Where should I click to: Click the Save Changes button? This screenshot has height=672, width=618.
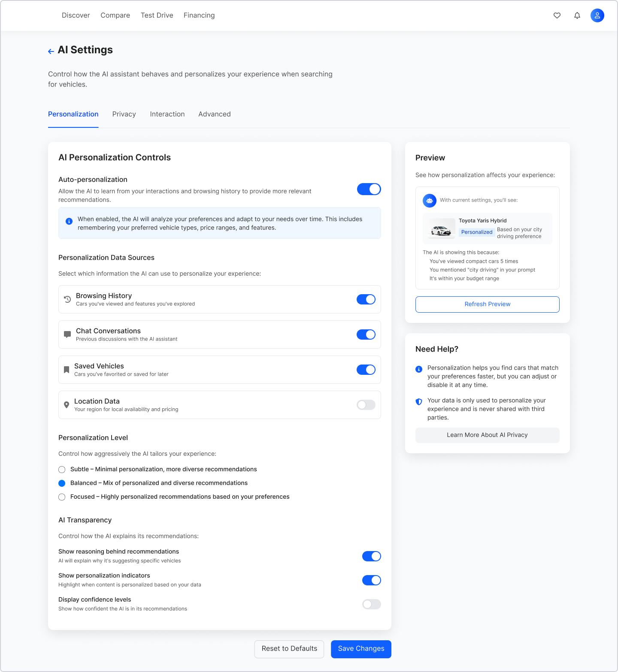coord(361,649)
